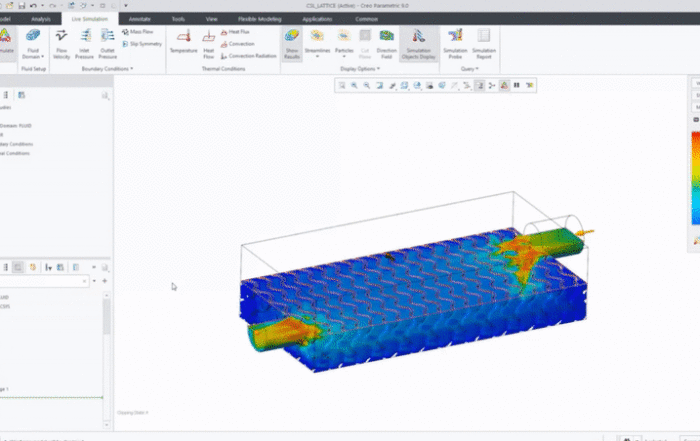Open the View tab
Viewport: 700px width, 441px height.
(x=212, y=19)
